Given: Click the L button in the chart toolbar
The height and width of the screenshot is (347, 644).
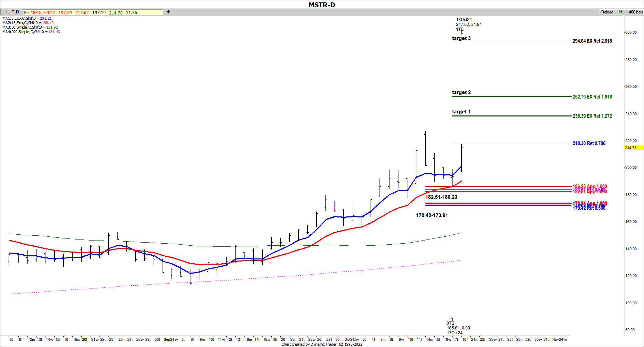Looking at the screenshot, I should pyautogui.click(x=8, y=12).
